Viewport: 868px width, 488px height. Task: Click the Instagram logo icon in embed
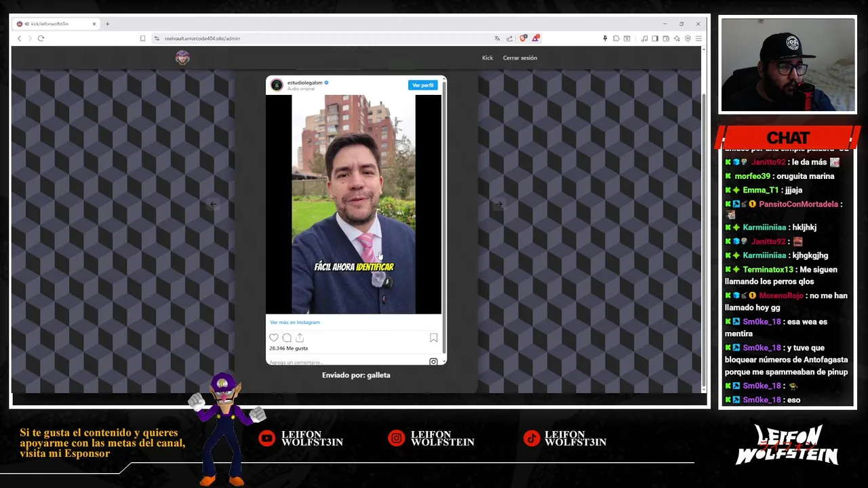(x=433, y=362)
